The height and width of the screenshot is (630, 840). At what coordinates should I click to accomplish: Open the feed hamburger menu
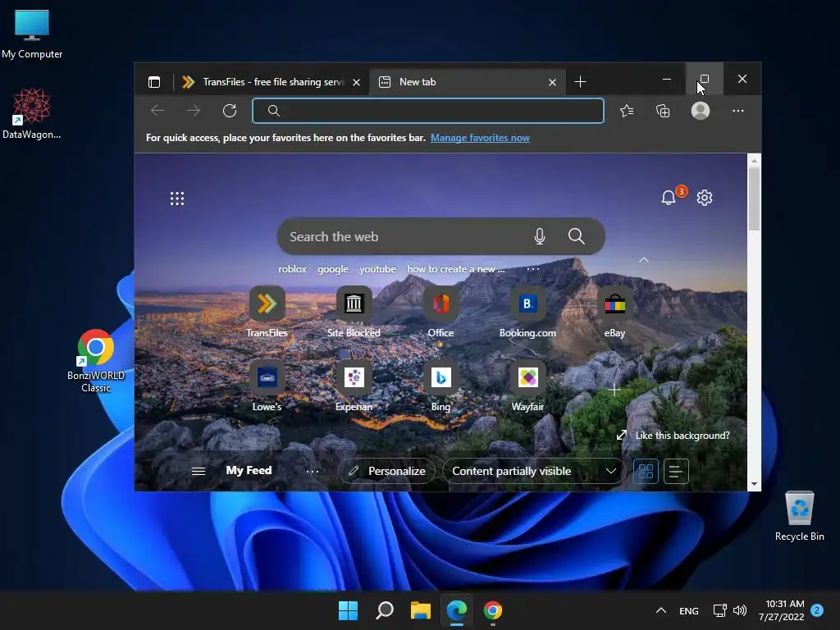199,471
